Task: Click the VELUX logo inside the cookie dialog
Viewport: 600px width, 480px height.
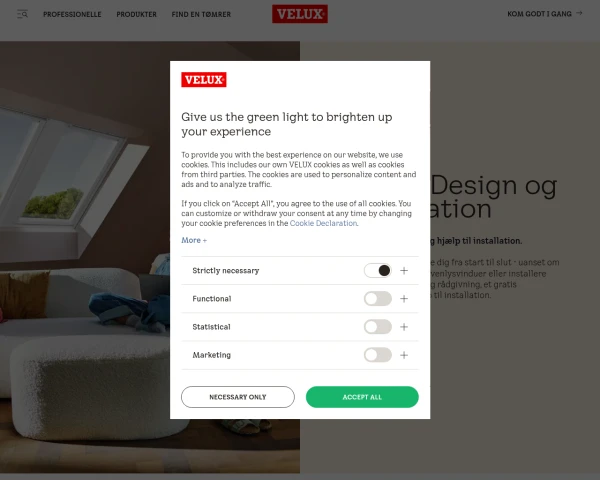Action: click(x=204, y=80)
